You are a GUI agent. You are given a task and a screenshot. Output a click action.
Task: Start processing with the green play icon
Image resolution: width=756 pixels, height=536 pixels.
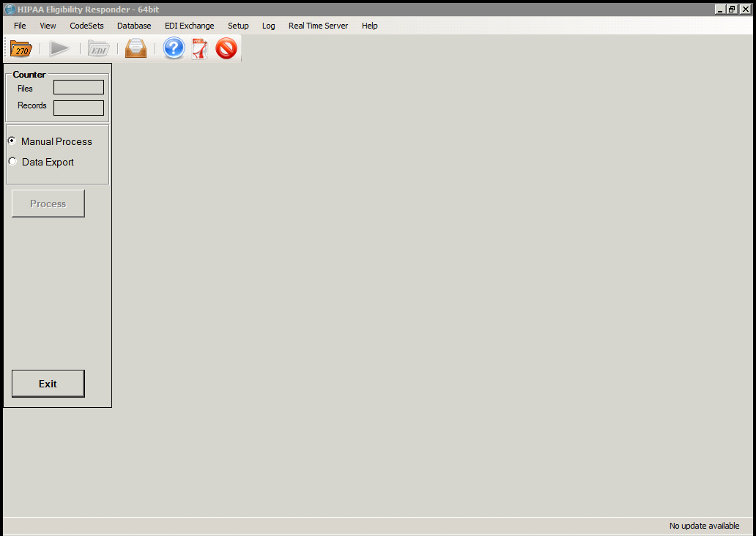(61, 48)
